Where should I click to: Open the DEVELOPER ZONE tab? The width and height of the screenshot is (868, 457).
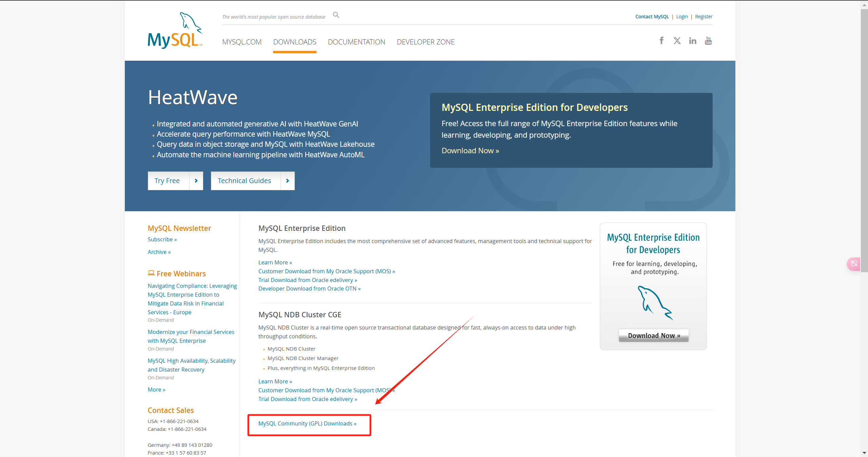[426, 42]
